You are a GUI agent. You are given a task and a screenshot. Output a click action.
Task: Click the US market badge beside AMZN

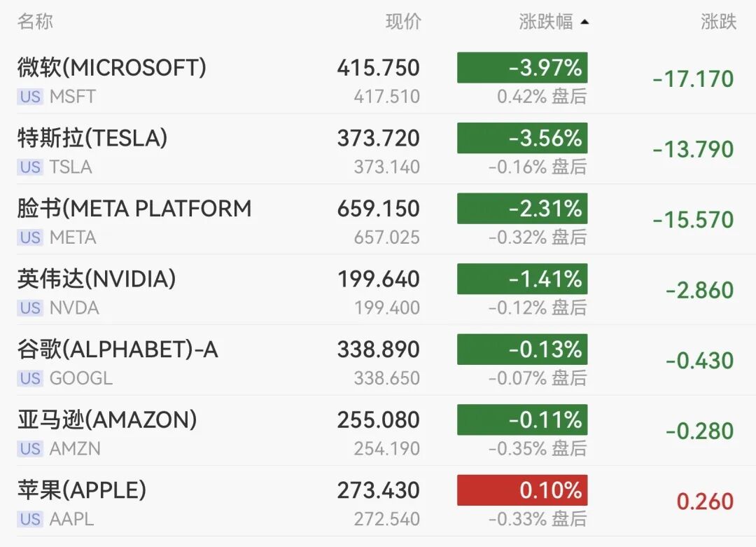[30, 449]
